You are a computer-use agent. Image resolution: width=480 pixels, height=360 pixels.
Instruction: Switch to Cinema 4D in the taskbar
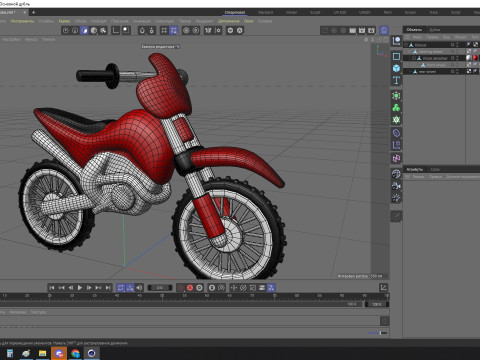tap(91, 353)
